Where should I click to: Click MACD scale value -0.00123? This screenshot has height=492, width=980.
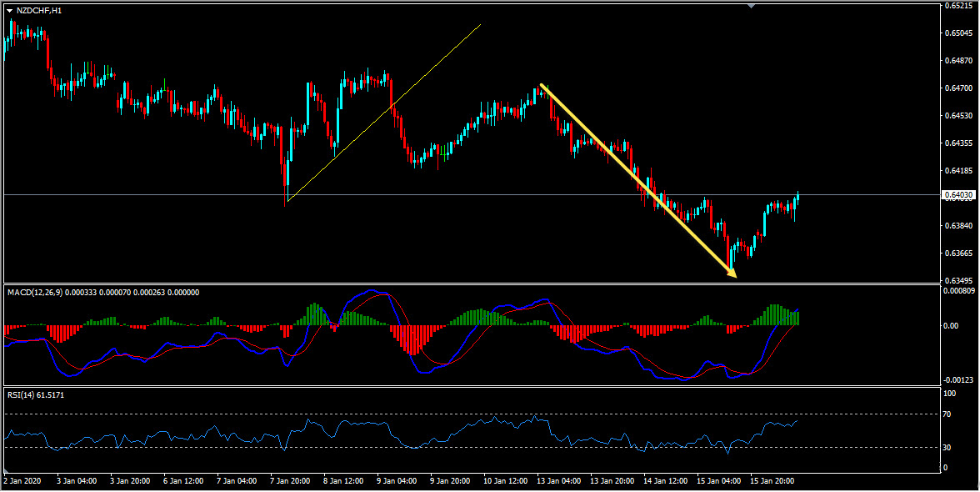[959, 380]
